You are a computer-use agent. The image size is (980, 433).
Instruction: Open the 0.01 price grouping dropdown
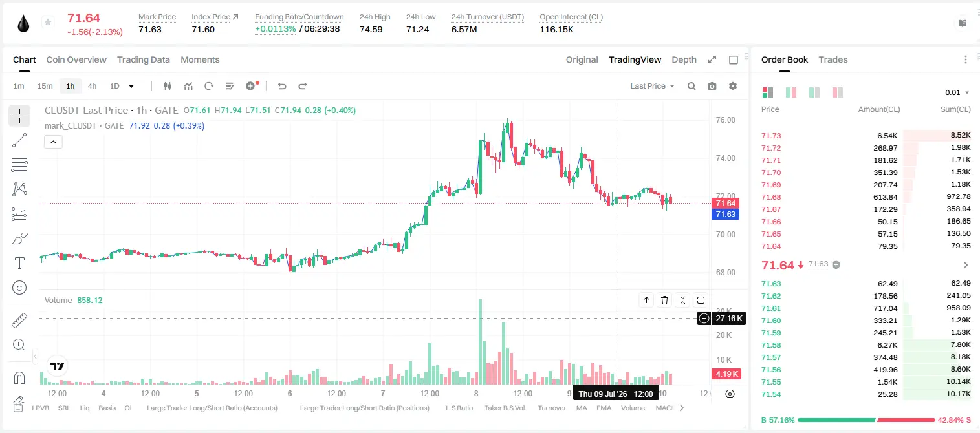[957, 92]
